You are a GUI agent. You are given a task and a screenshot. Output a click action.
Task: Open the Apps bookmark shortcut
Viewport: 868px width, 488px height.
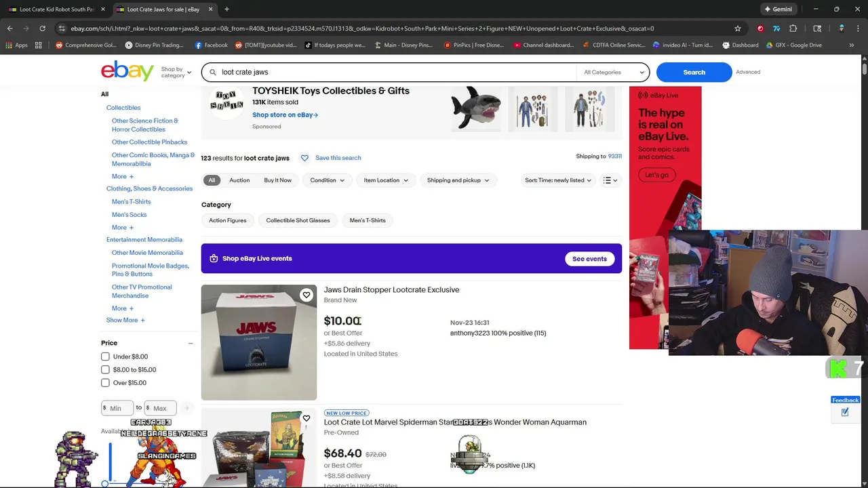[x=17, y=45]
